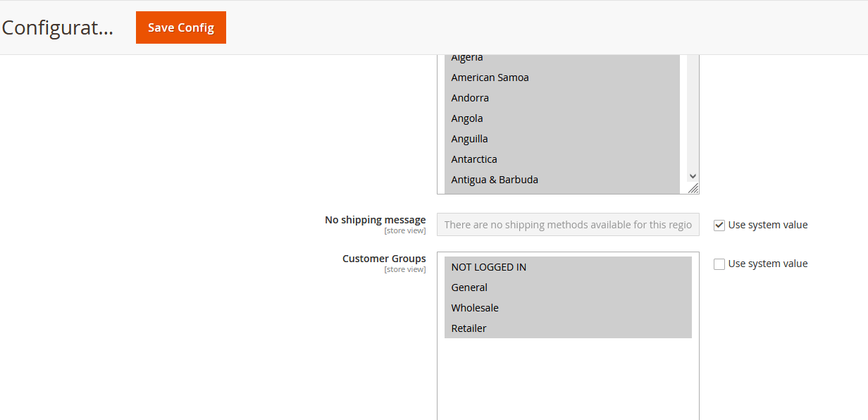Click the No shipping message text field

568,225
